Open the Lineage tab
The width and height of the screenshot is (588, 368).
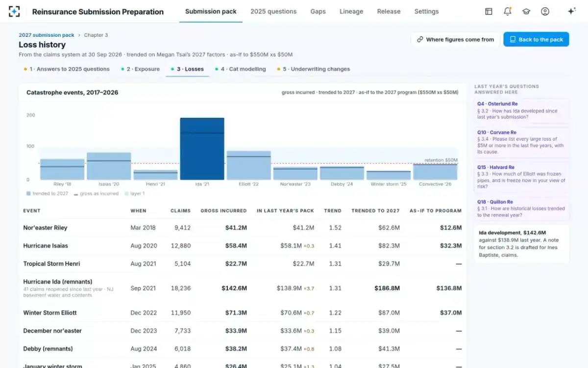[x=351, y=11]
